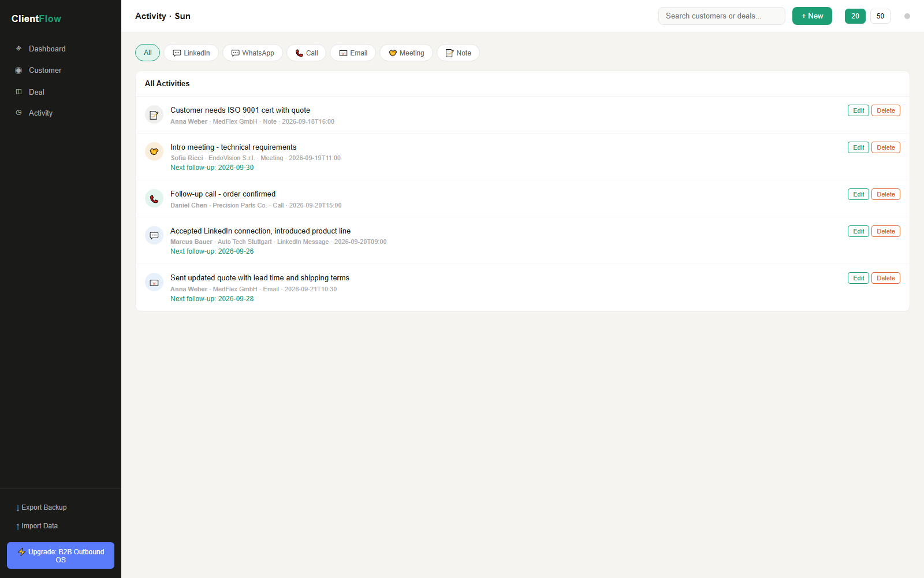Screen dimensions: 924x578
Task: Click the note icon beside ISO 9001 activity
Action: pyautogui.click(x=154, y=115)
